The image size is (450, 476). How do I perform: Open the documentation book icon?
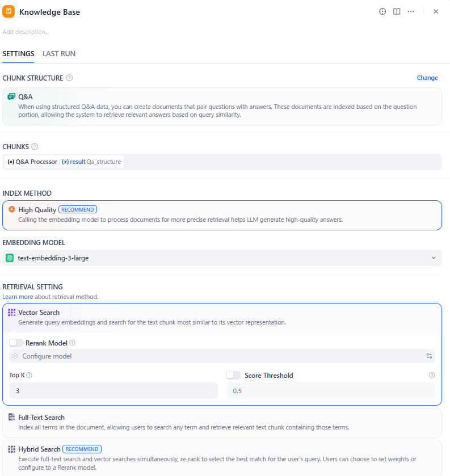(397, 11)
